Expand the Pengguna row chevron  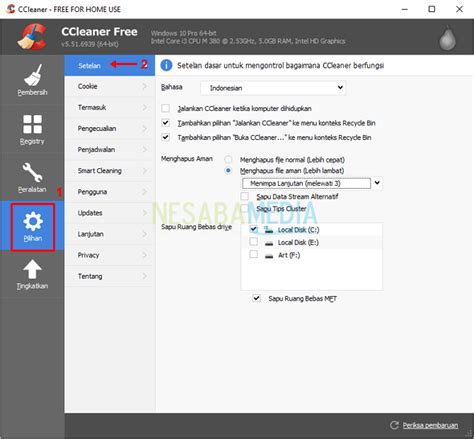(x=144, y=192)
